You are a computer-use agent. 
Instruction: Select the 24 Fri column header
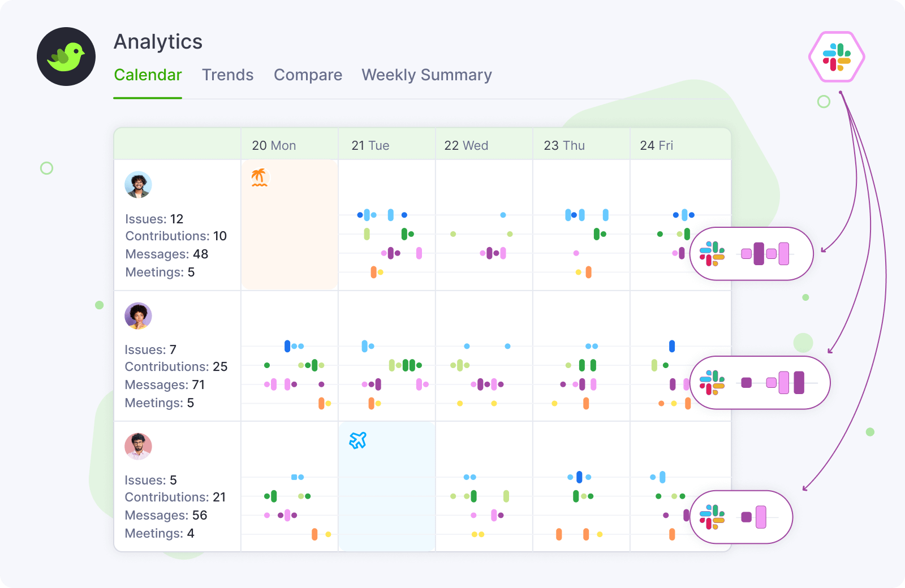pos(656,145)
